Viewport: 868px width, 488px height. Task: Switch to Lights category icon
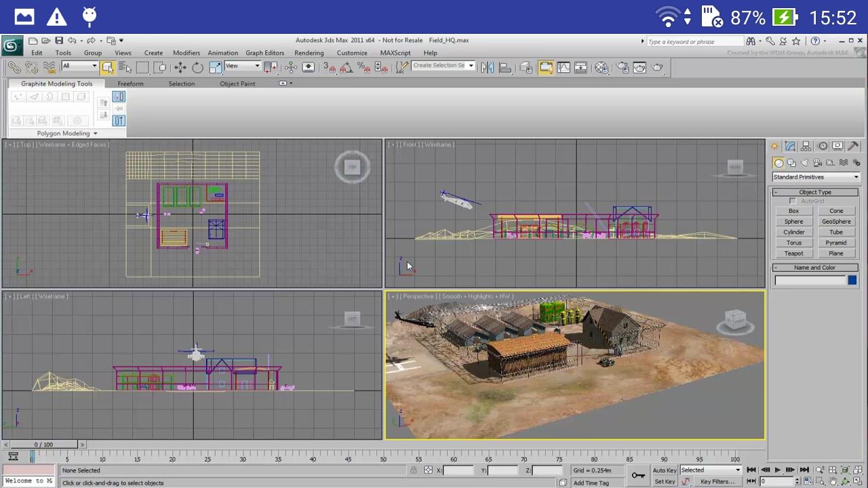coord(804,163)
